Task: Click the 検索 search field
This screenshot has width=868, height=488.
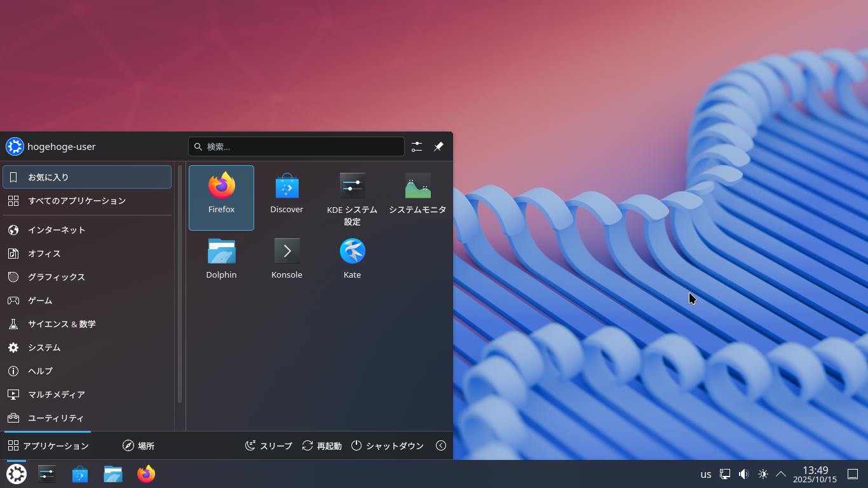Action: pos(295,146)
